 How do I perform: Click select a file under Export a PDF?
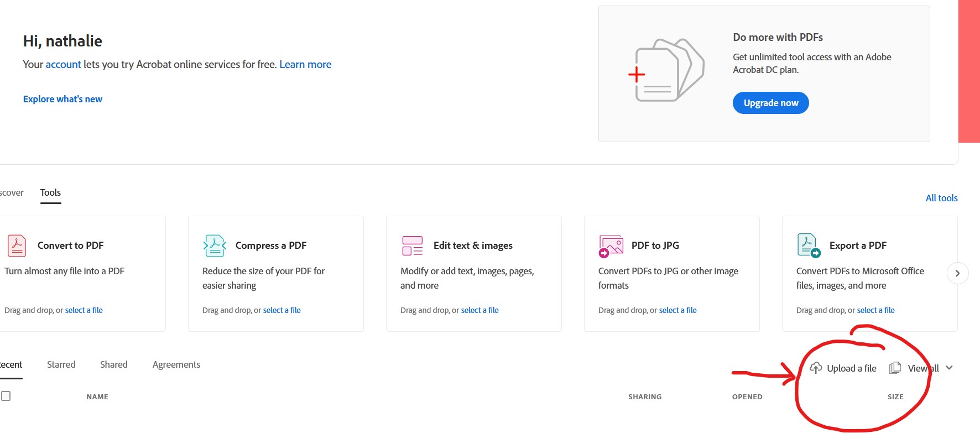876,310
